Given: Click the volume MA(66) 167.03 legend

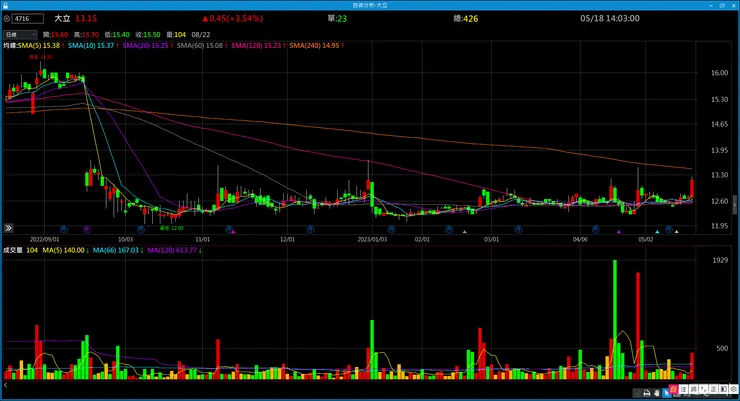Looking at the screenshot, I should (118, 251).
